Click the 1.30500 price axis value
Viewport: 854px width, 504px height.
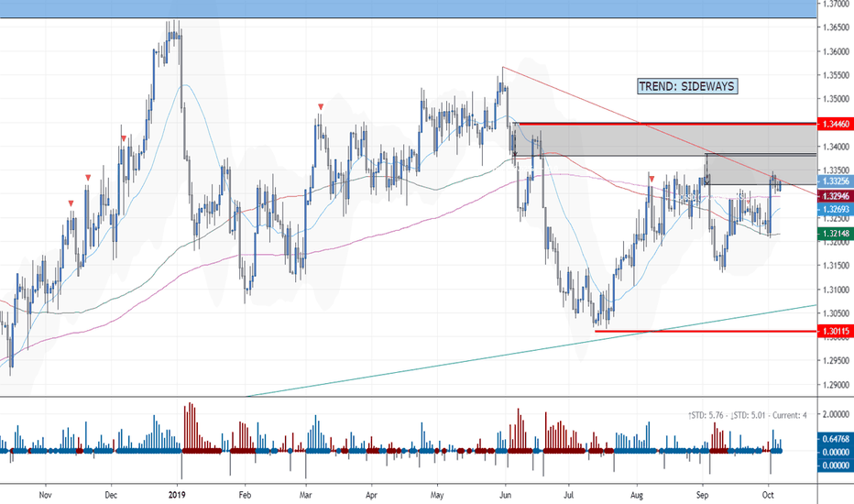836,313
